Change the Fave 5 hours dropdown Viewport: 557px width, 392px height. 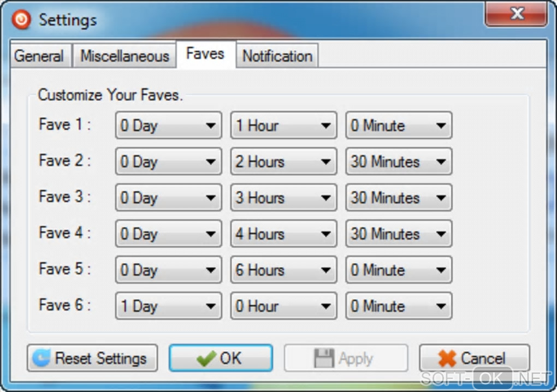point(283,270)
